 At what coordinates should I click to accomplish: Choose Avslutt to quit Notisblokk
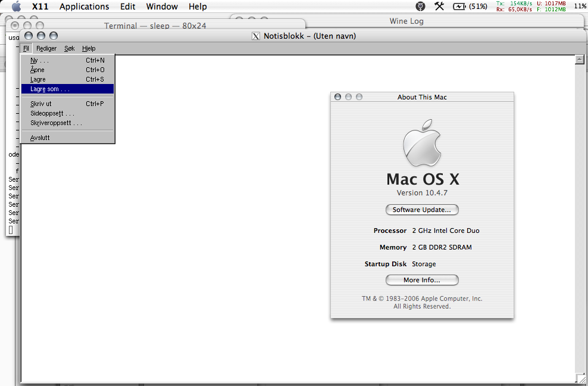coord(67,138)
